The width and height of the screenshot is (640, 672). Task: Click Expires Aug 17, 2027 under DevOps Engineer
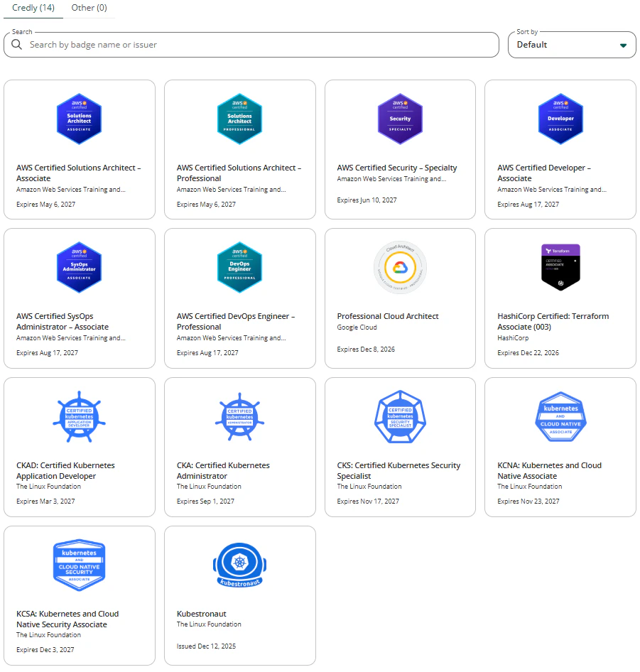click(x=207, y=353)
